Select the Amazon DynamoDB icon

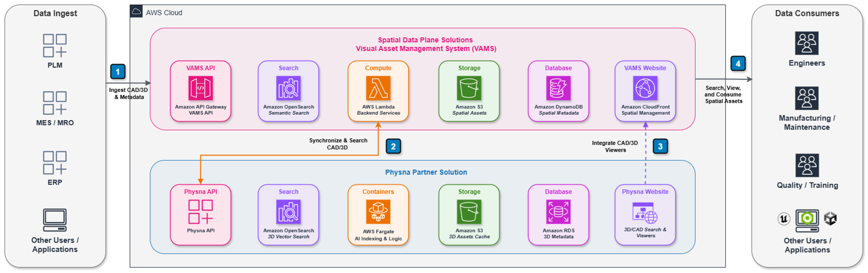click(x=558, y=88)
